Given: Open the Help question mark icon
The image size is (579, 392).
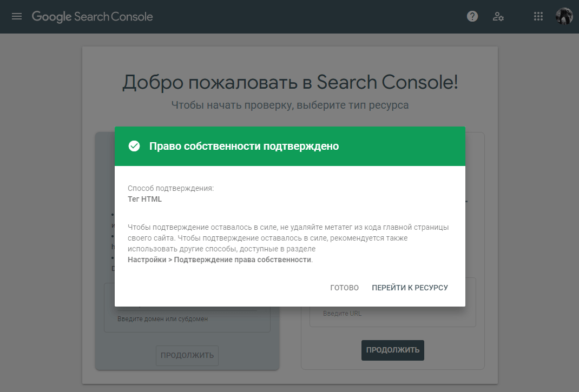Looking at the screenshot, I should pyautogui.click(x=472, y=17).
